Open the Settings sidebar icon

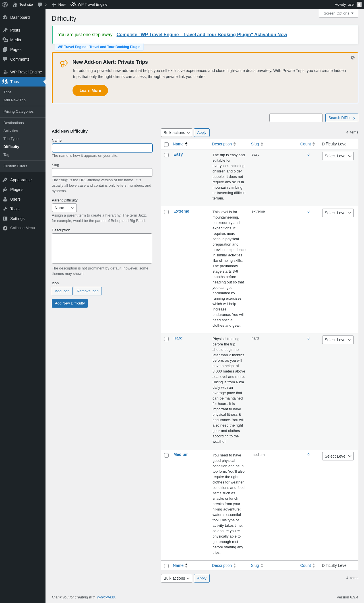[x=5, y=219]
